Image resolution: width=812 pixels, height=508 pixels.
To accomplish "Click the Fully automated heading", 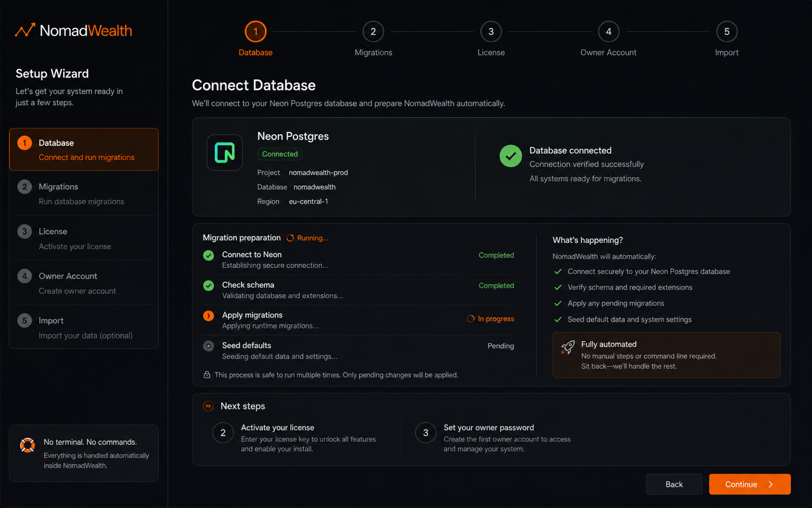I will [x=609, y=344].
